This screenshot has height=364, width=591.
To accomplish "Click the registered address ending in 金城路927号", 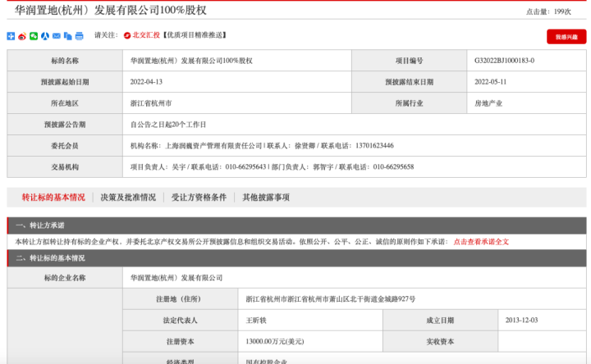I will pos(331,299).
